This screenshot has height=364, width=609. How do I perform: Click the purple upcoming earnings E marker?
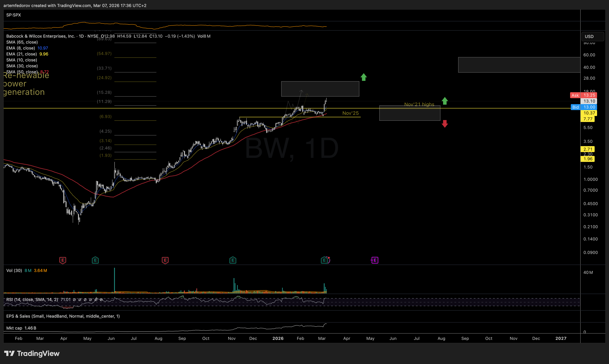[x=375, y=260]
